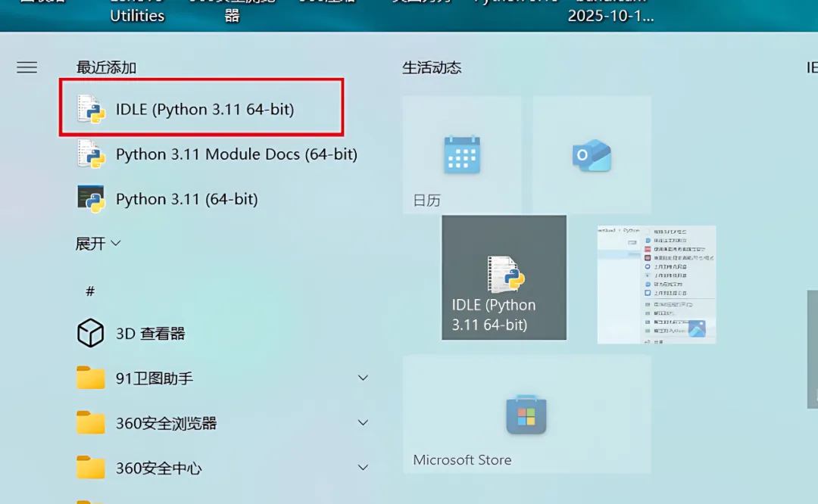Launch Python 3.11 (64-bit) console
The image size is (818, 504).
point(167,198)
